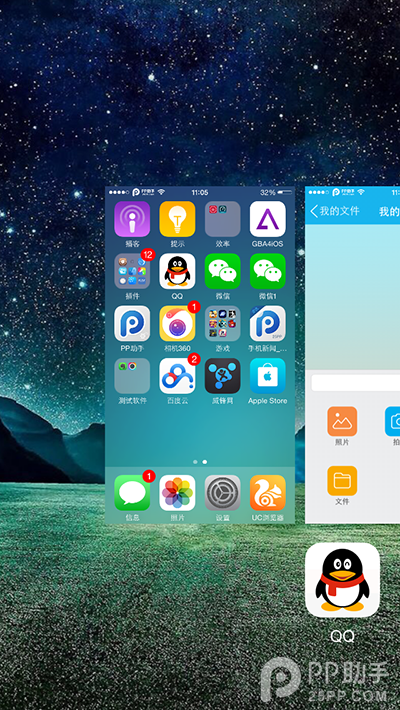400x710 pixels.
Task: Open the 相机360 camera app
Action: tap(177, 323)
